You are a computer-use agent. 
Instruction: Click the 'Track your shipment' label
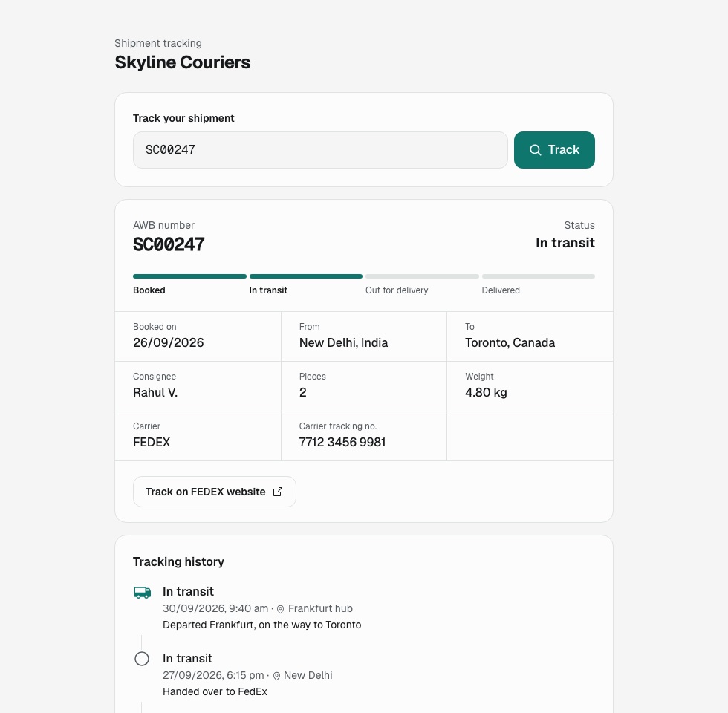point(183,118)
